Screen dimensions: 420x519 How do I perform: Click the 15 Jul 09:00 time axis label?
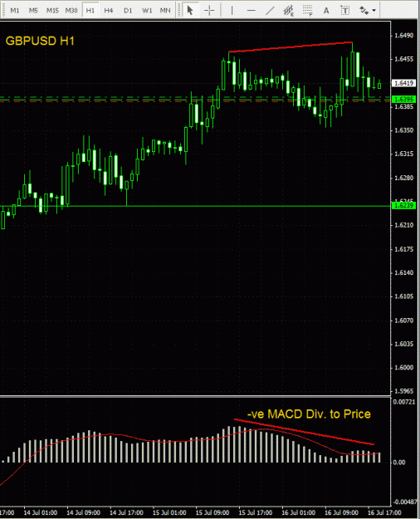212,512
